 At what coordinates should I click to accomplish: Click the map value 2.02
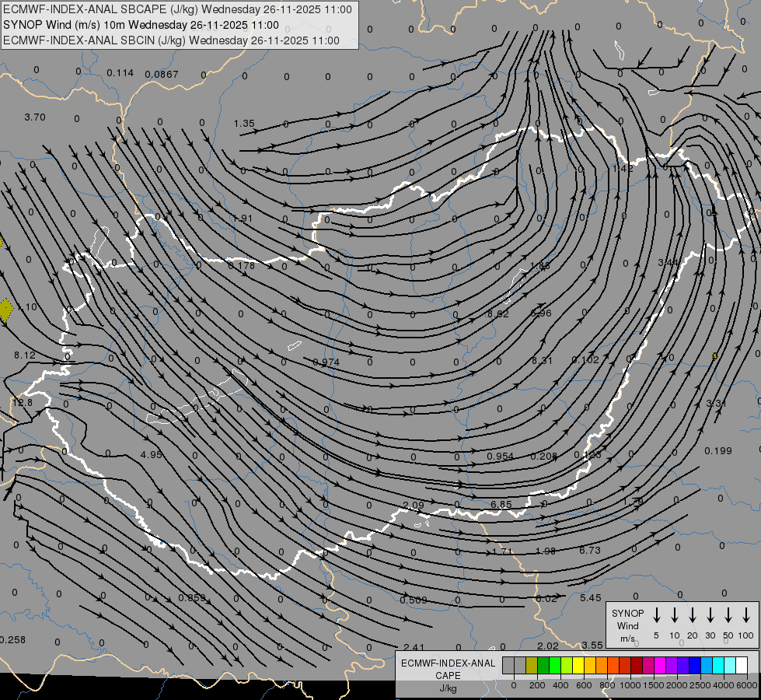(548, 646)
